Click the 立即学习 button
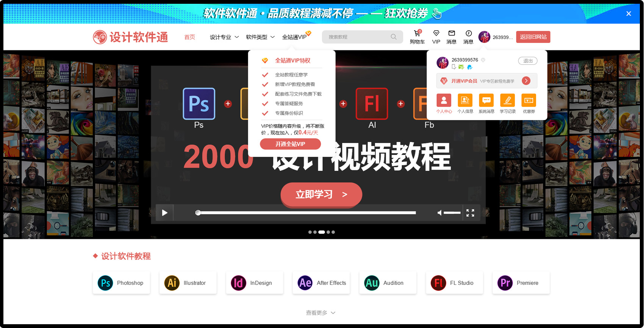This screenshot has height=328, width=644. [321, 195]
